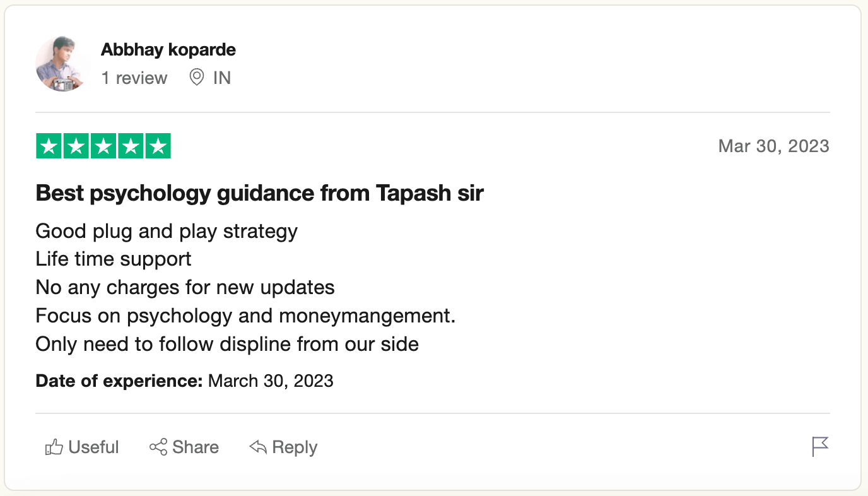Open the "Best psychology guidance" review title
The image size is (868, 496).
[x=259, y=193]
